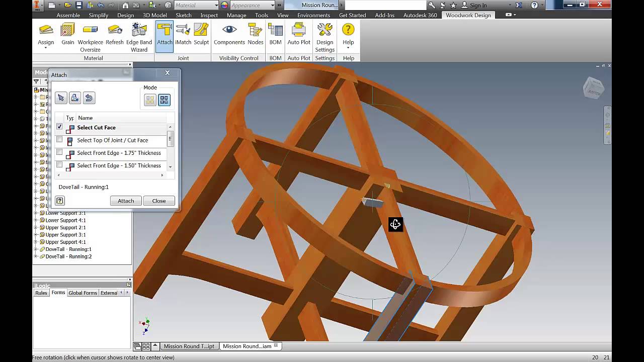Save the document from quick access toolbar

click(79, 5)
